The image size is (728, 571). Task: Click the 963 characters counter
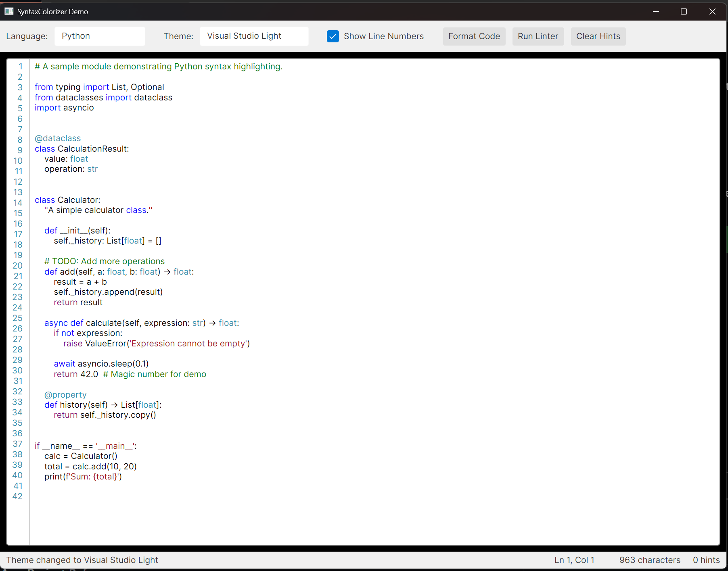[x=649, y=560]
